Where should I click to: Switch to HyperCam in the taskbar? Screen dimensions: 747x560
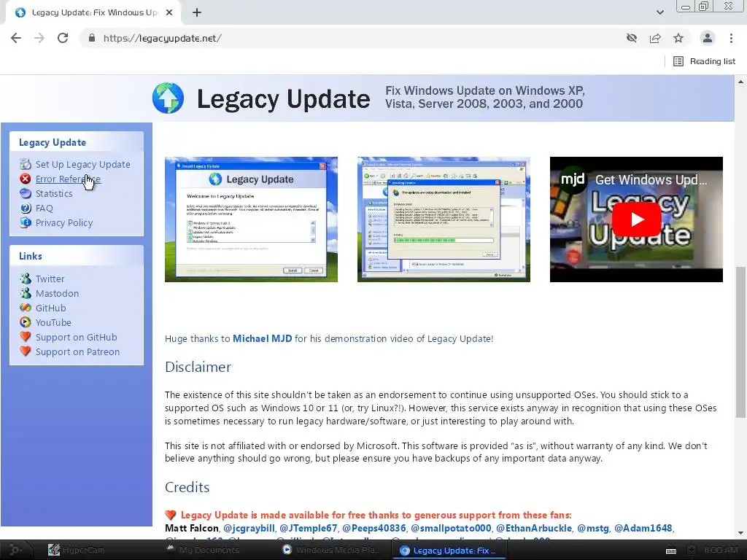76,550
